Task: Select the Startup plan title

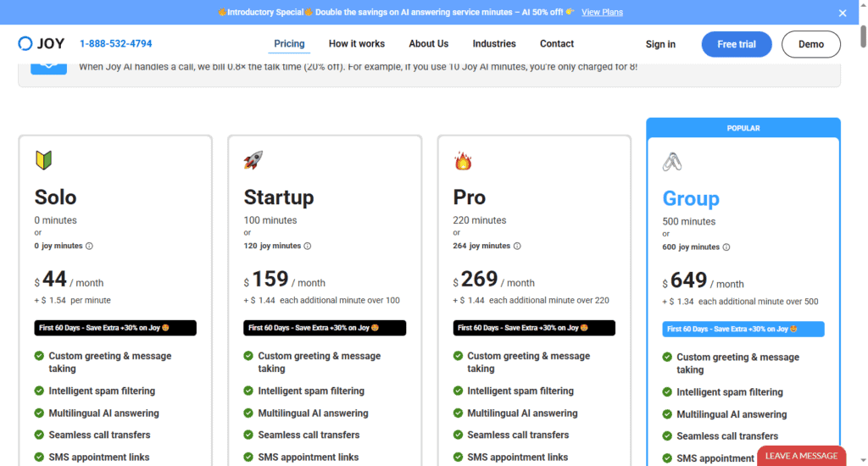Action: (x=278, y=197)
